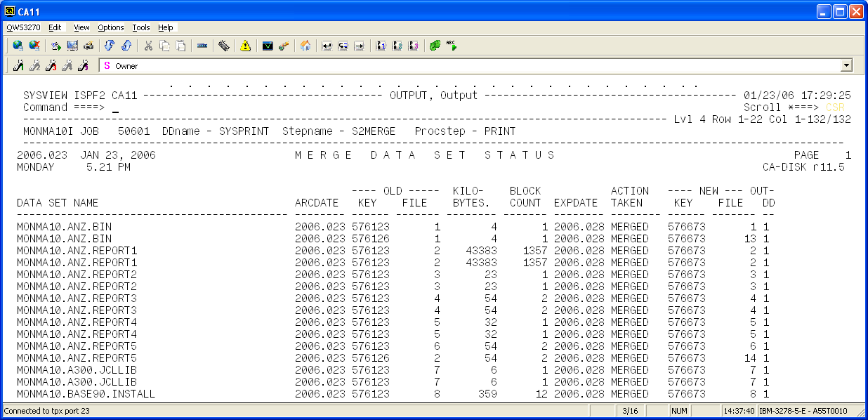Screen dimensions: 868x420
Task: Click the scissors cut icon
Action: [148, 46]
